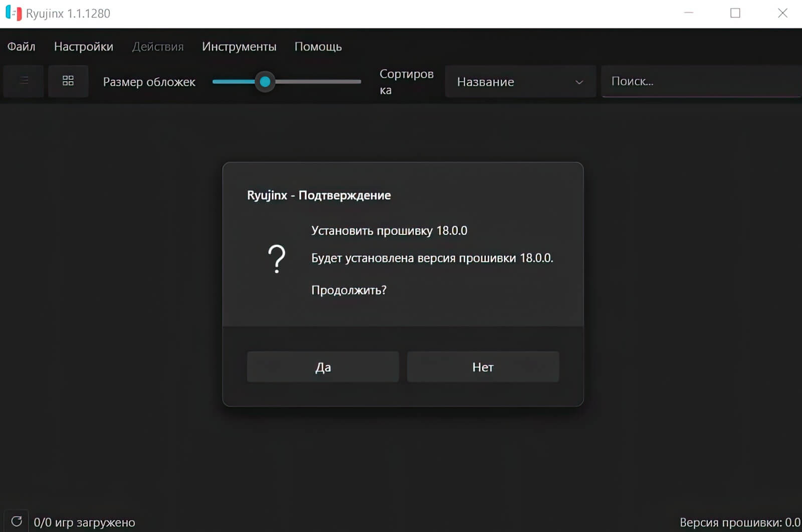Viewport: 802px width, 532px height.
Task: Click the 0/0 игр загружено status text
Action: (83, 522)
